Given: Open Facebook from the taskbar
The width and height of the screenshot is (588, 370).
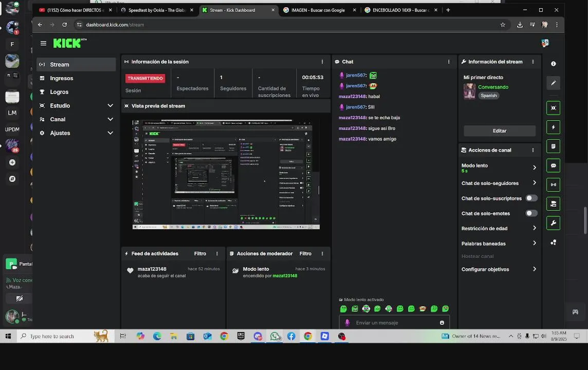Looking at the screenshot, I should pos(291,336).
